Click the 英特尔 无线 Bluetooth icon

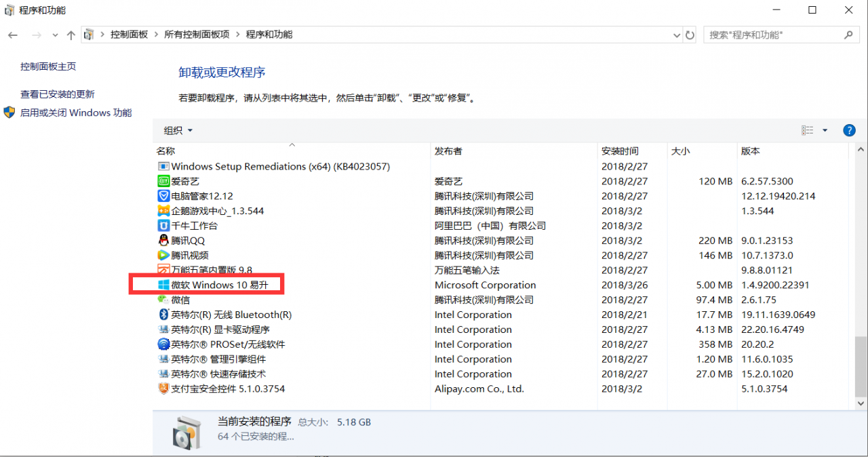(163, 315)
